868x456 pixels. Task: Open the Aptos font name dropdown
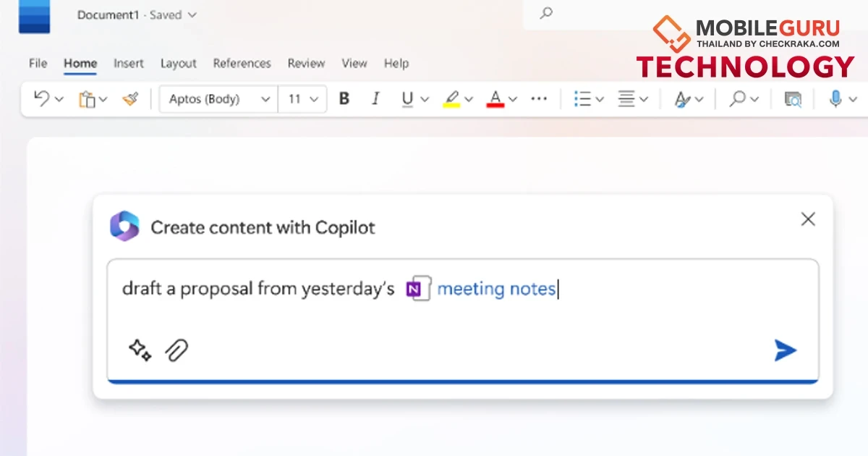(x=217, y=98)
